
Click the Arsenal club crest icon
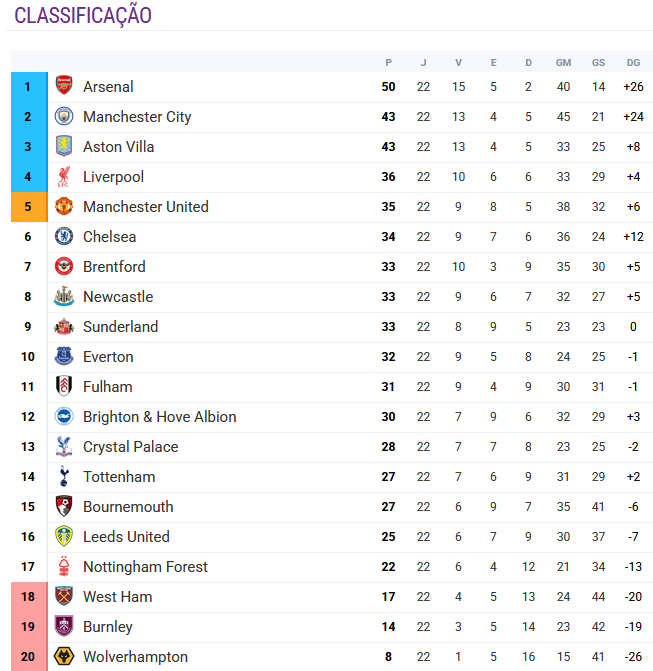pyautogui.click(x=64, y=87)
